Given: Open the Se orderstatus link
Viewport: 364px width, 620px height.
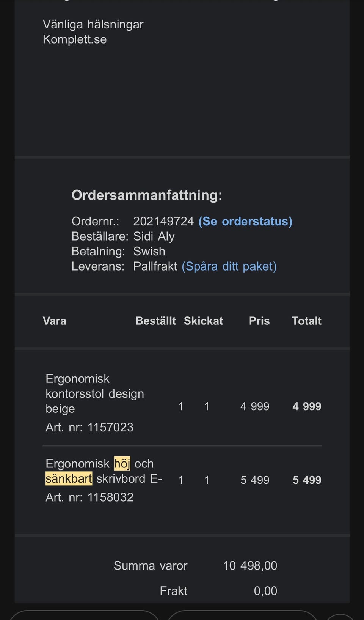Looking at the screenshot, I should tap(245, 221).
